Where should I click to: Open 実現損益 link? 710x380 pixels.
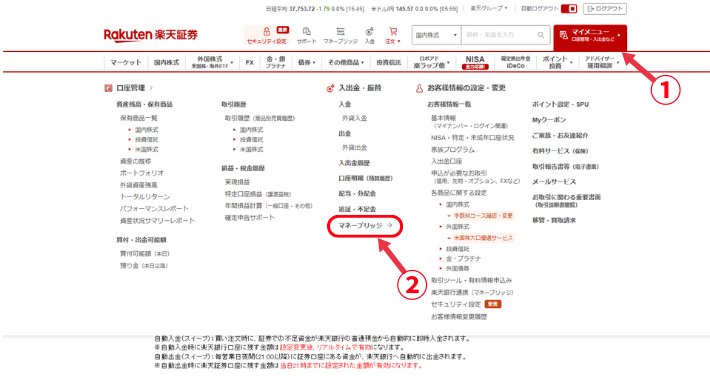click(x=237, y=182)
